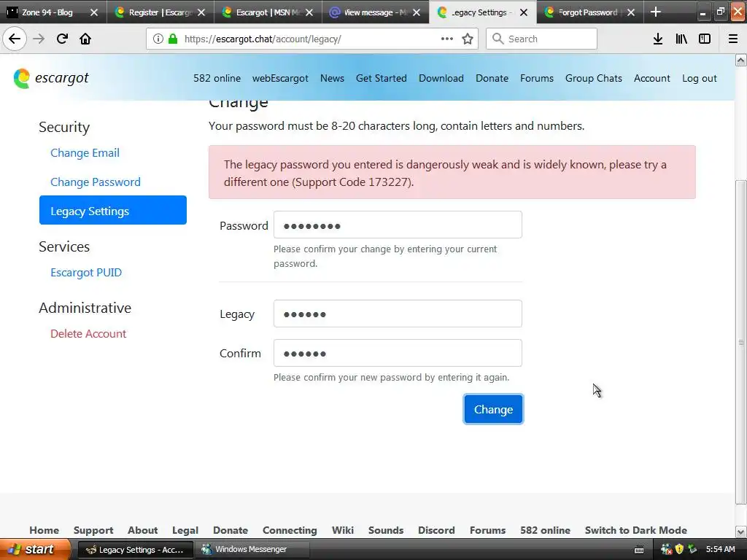This screenshot has width=747, height=560.
Task: Click the page scrollbar down arrow
Action: (x=741, y=532)
